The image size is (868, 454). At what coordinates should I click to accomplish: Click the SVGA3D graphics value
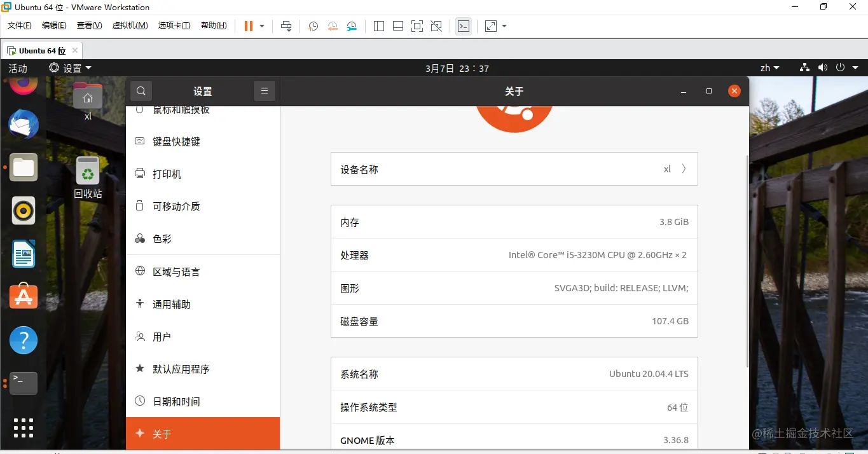point(621,288)
